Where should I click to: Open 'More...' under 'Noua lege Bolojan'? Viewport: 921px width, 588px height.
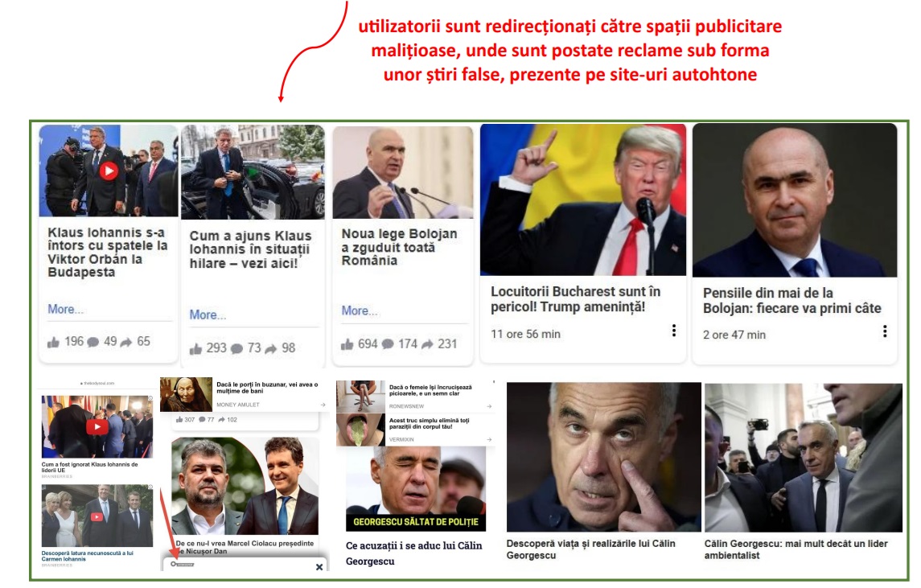click(x=359, y=310)
